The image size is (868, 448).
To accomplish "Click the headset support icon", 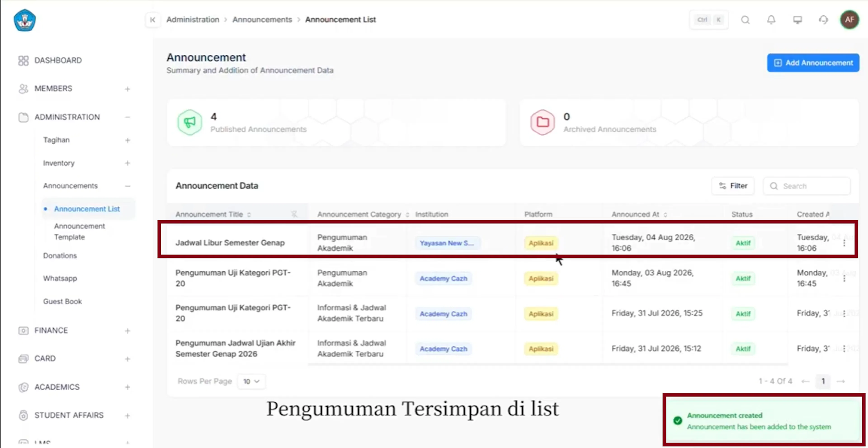I will coord(823,20).
